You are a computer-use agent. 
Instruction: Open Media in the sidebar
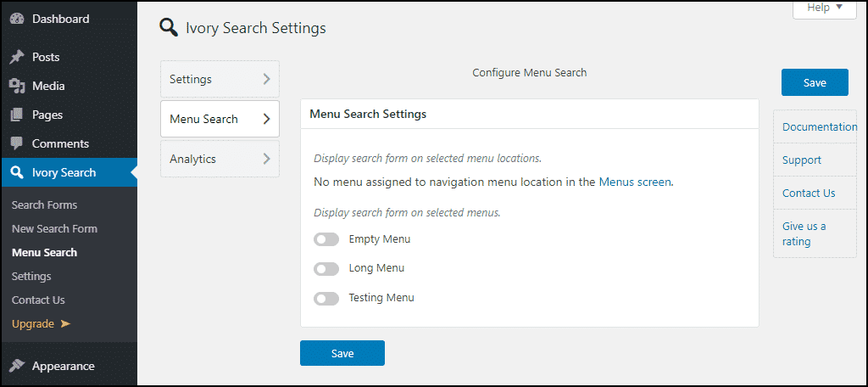pyautogui.click(x=69, y=86)
